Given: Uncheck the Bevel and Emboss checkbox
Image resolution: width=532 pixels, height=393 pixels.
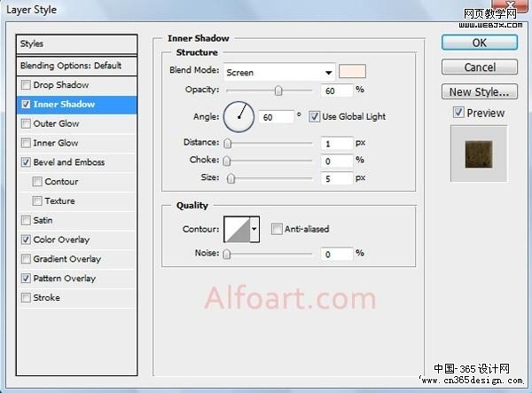Looking at the screenshot, I should pyautogui.click(x=26, y=161).
